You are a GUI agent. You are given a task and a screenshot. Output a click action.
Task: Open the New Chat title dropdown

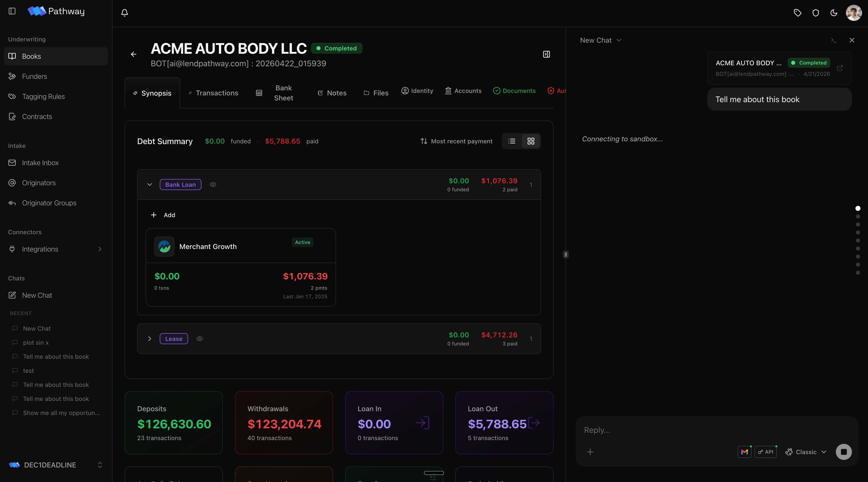pos(601,40)
